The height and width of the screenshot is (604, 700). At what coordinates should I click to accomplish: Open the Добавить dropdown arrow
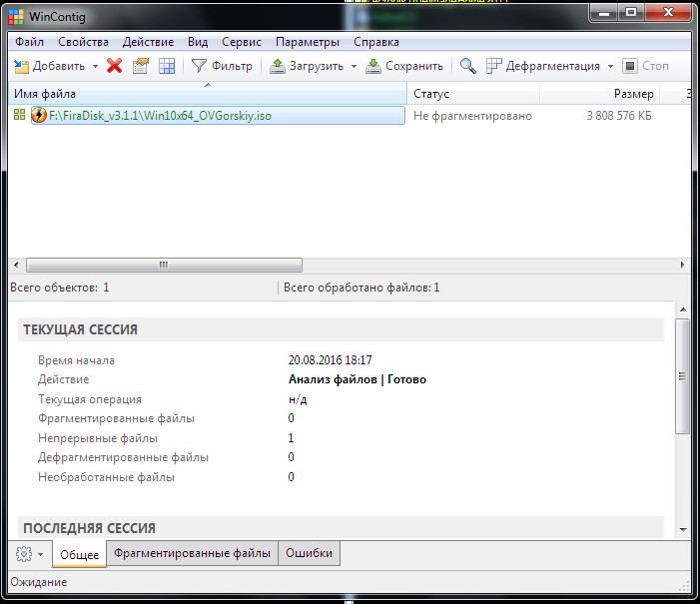(x=95, y=67)
